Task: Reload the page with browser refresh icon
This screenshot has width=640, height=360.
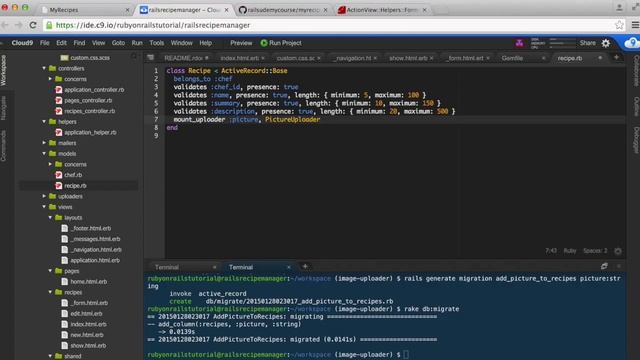Action: (33, 25)
